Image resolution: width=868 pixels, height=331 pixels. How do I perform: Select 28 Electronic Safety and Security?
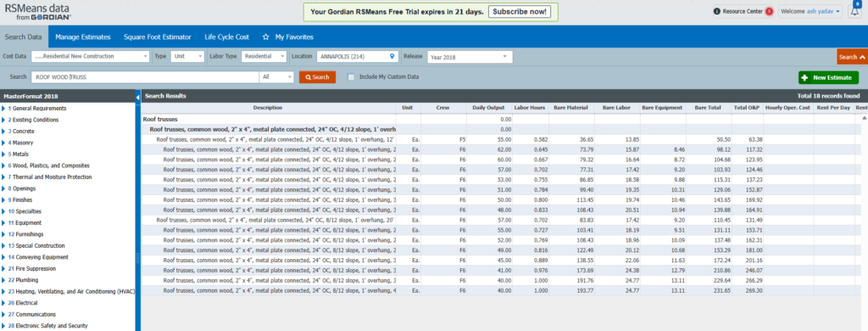[x=47, y=326]
